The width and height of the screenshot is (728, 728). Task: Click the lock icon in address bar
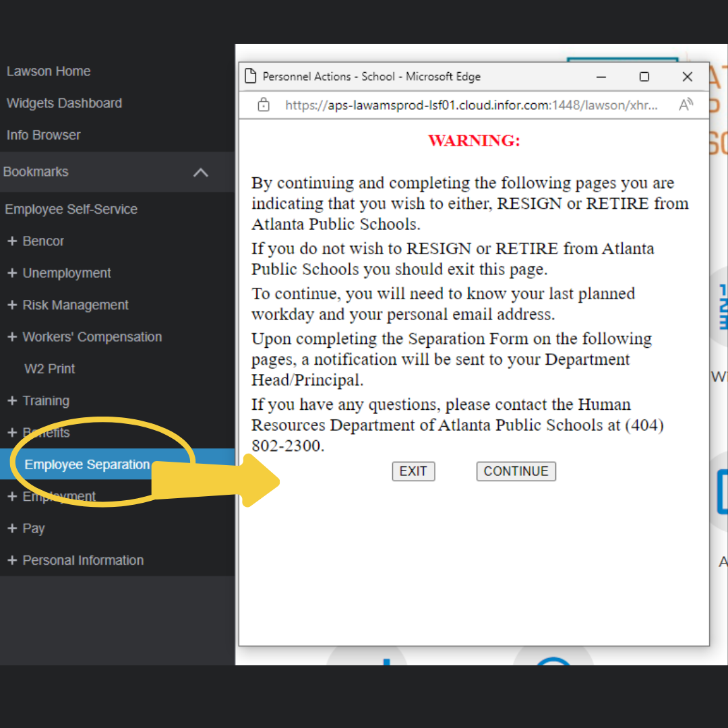(264, 105)
